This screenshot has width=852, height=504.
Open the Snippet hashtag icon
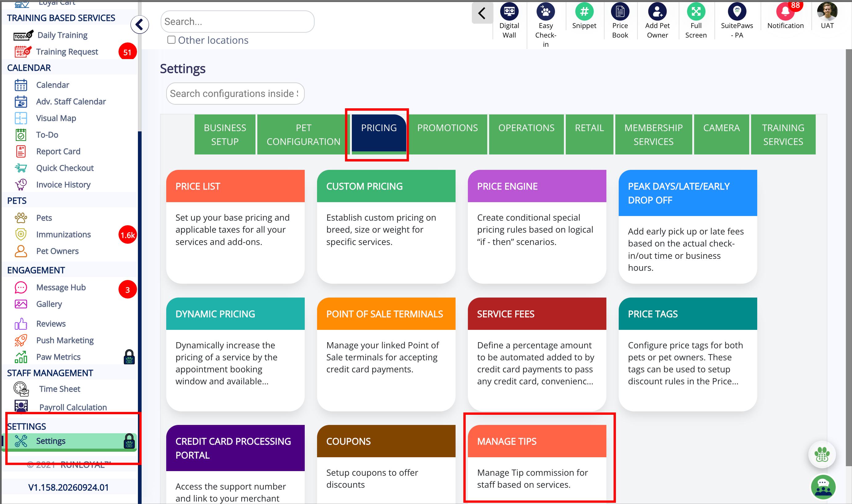pos(584,12)
